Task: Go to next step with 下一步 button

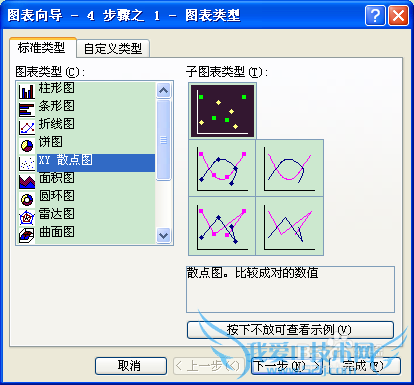Action: [x=287, y=366]
